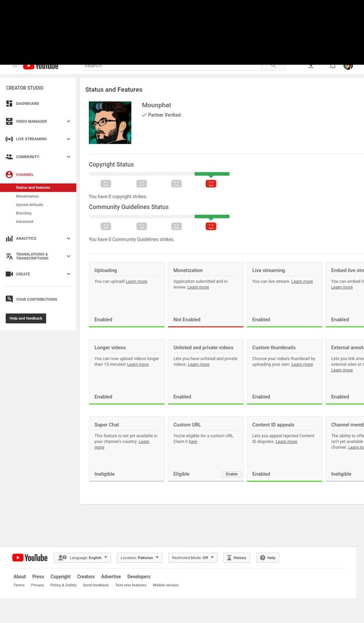This screenshot has height=623, width=364.
Task: Open Branding in the Channel menu
Action: pos(23,213)
